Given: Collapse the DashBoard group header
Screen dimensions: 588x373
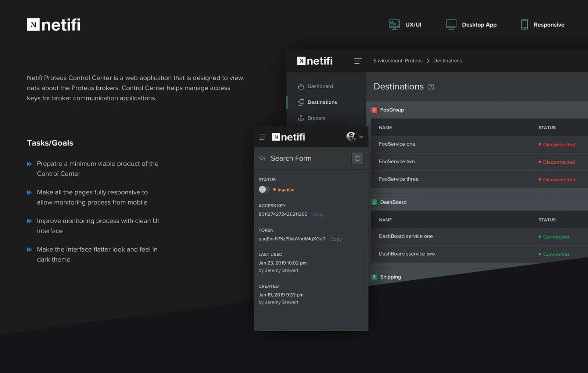Looking at the screenshot, I should click(x=478, y=202).
